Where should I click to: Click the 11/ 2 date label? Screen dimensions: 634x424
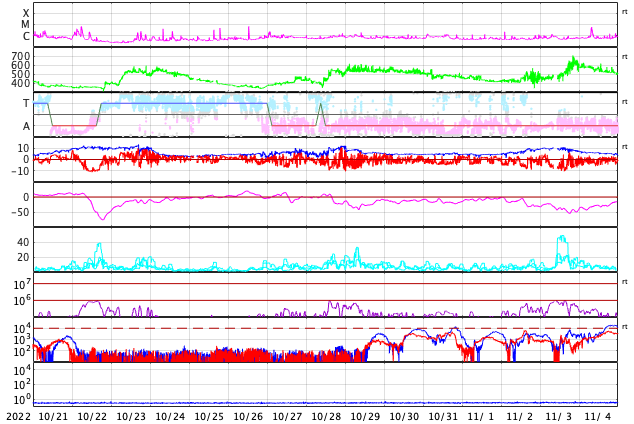520,416
